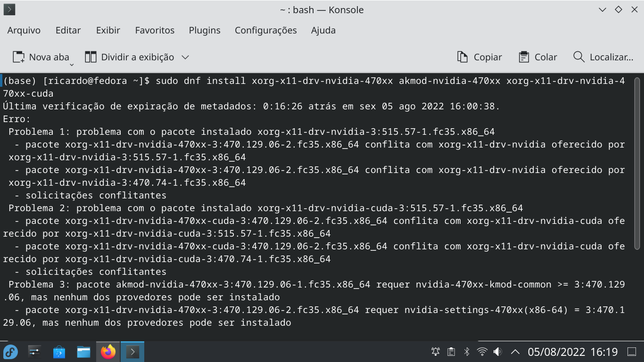Expand the hidden system tray arrow
Screen dimensions: 644x362
515,352
